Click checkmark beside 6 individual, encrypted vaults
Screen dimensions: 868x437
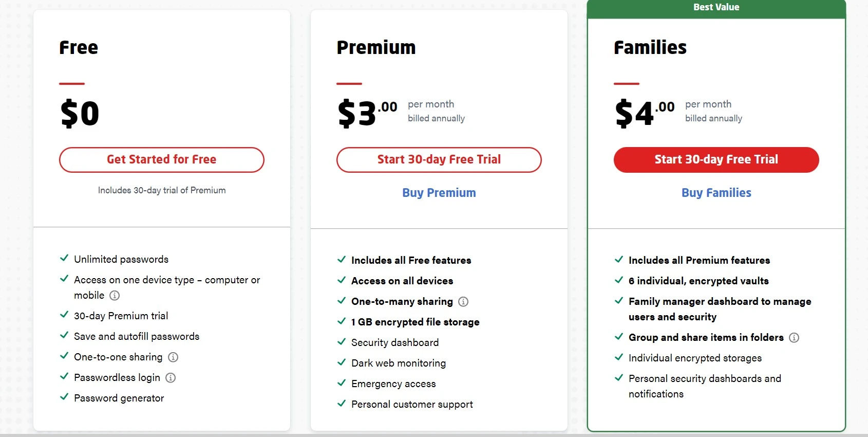click(x=619, y=280)
